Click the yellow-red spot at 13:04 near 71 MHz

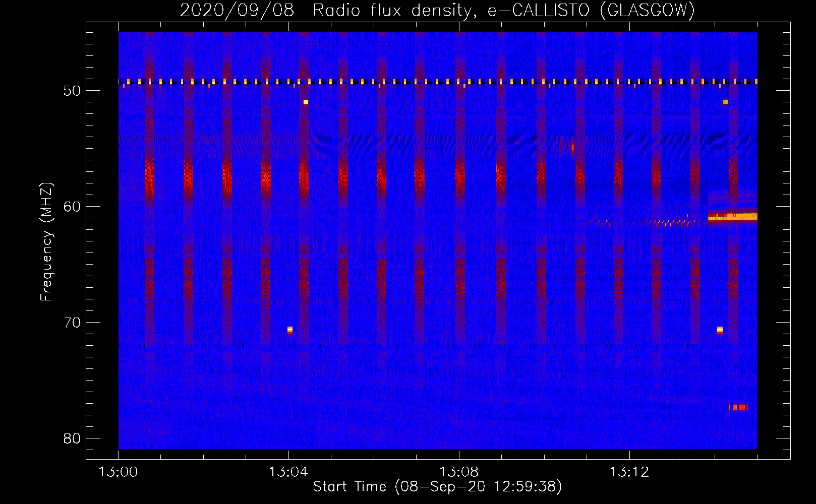click(290, 330)
